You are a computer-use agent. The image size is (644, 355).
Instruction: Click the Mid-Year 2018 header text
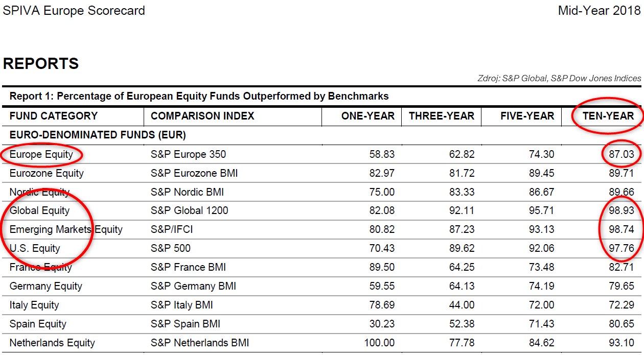(599, 11)
